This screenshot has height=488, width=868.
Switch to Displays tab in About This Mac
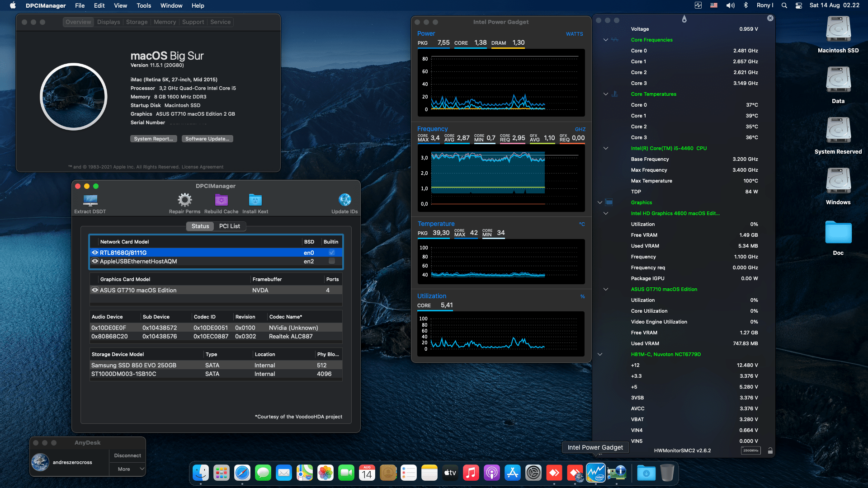[108, 22]
